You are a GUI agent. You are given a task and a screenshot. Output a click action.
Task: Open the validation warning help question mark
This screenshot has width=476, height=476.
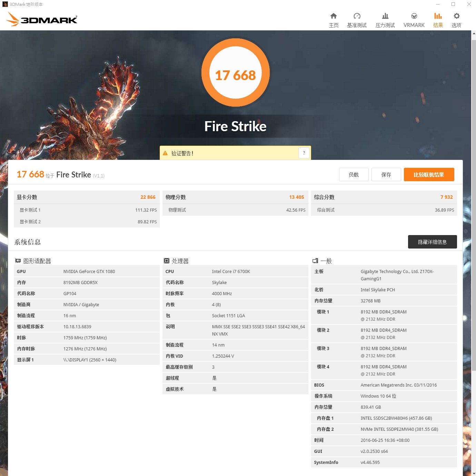[304, 153]
